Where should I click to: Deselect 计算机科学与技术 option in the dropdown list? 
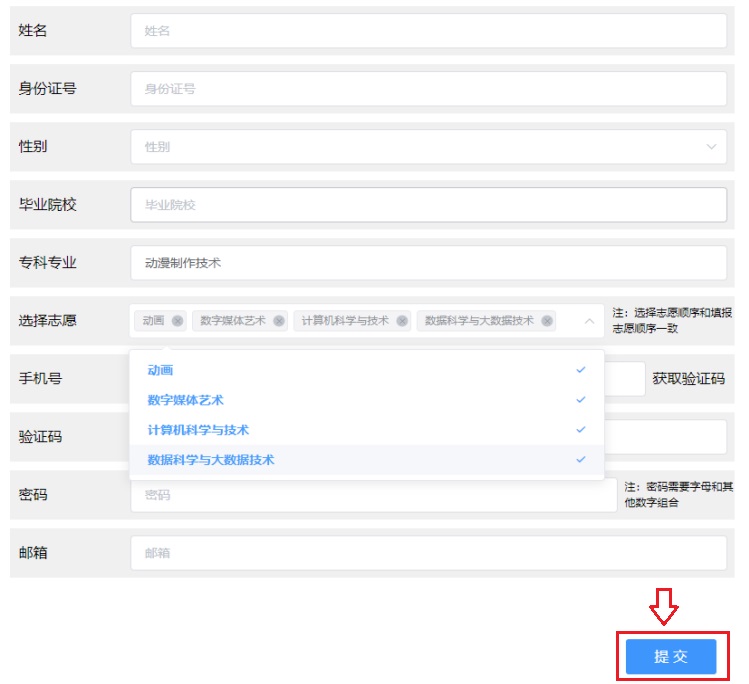pos(198,430)
